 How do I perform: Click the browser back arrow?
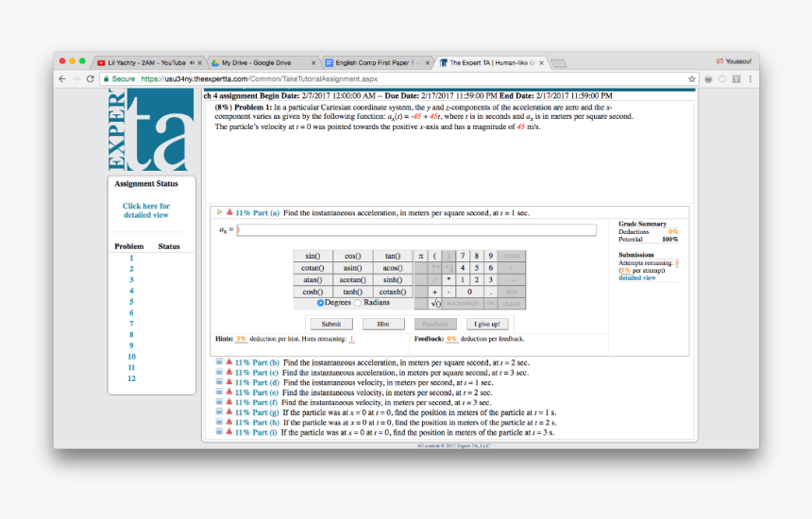63,79
